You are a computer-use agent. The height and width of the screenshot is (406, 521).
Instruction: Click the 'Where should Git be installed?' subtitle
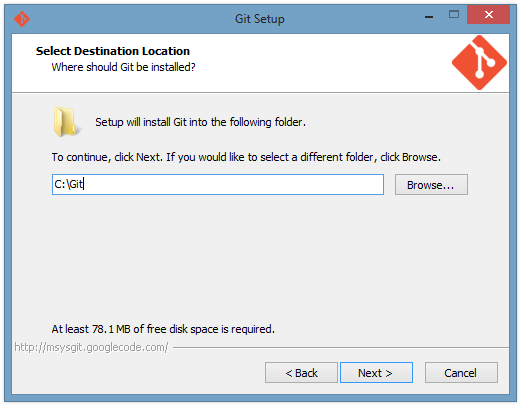click(x=123, y=67)
